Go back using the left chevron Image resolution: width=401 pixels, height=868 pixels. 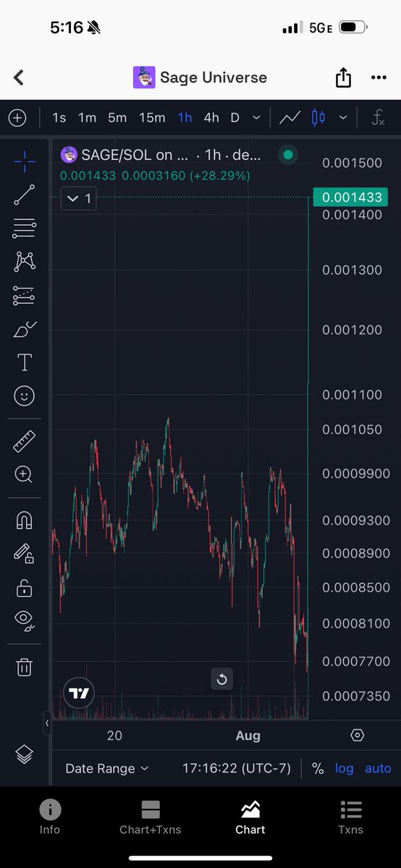point(19,77)
